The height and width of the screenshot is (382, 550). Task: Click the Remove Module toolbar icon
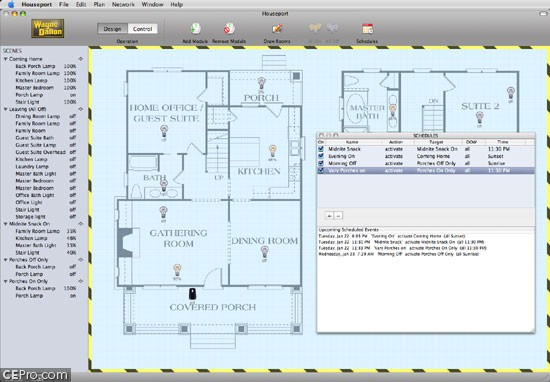(x=229, y=29)
